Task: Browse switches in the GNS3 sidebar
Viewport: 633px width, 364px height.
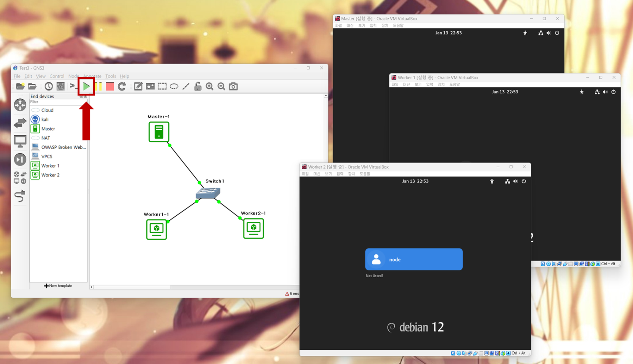Action: point(20,123)
